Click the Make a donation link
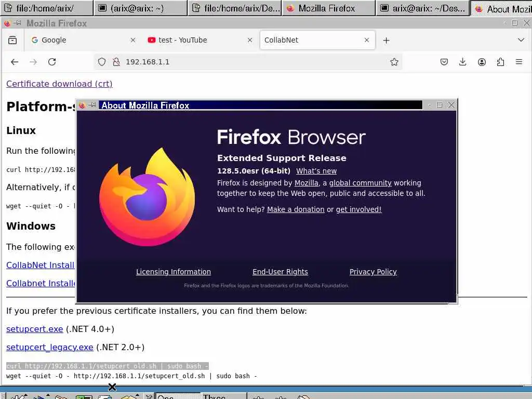This screenshot has width=532, height=399. coord(296,209)
